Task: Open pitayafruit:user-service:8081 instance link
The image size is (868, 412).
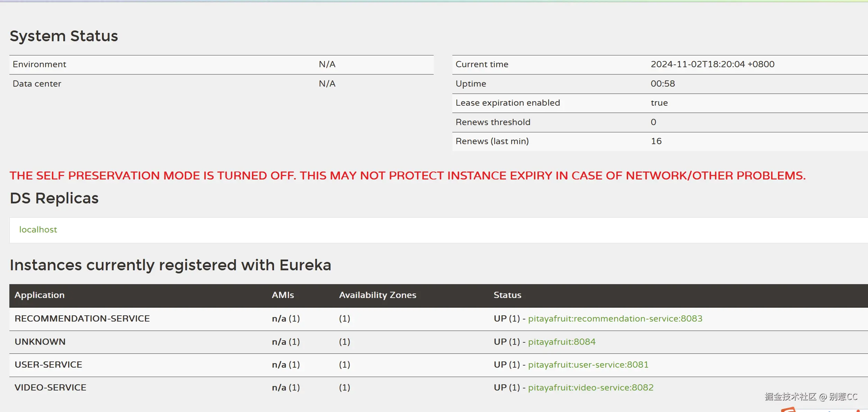Action: 588,365
